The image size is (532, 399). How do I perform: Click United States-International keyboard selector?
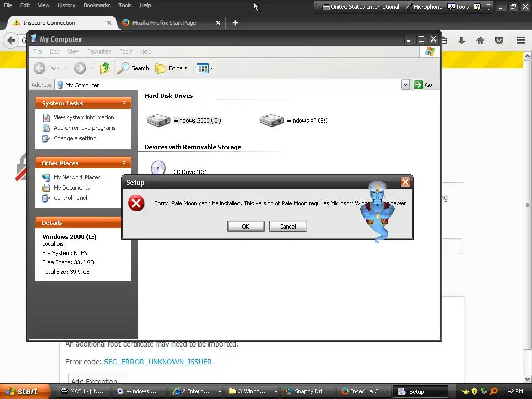click(x=361, y=7)
